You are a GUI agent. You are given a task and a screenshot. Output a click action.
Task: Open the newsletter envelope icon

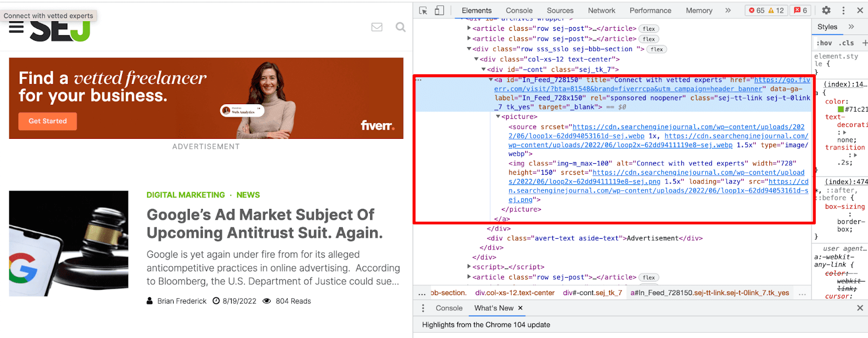pos(377,27)
